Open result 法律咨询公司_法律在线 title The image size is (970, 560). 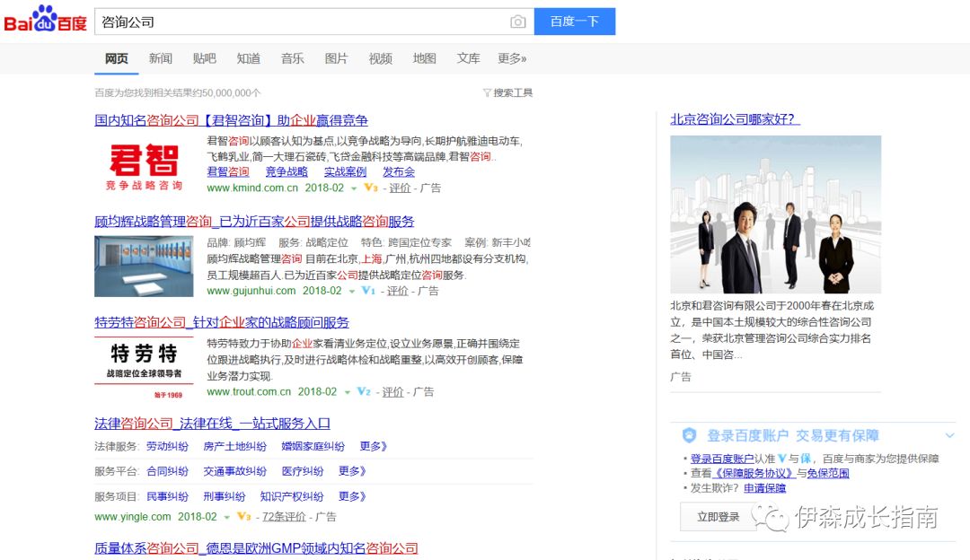click(212, 424)
